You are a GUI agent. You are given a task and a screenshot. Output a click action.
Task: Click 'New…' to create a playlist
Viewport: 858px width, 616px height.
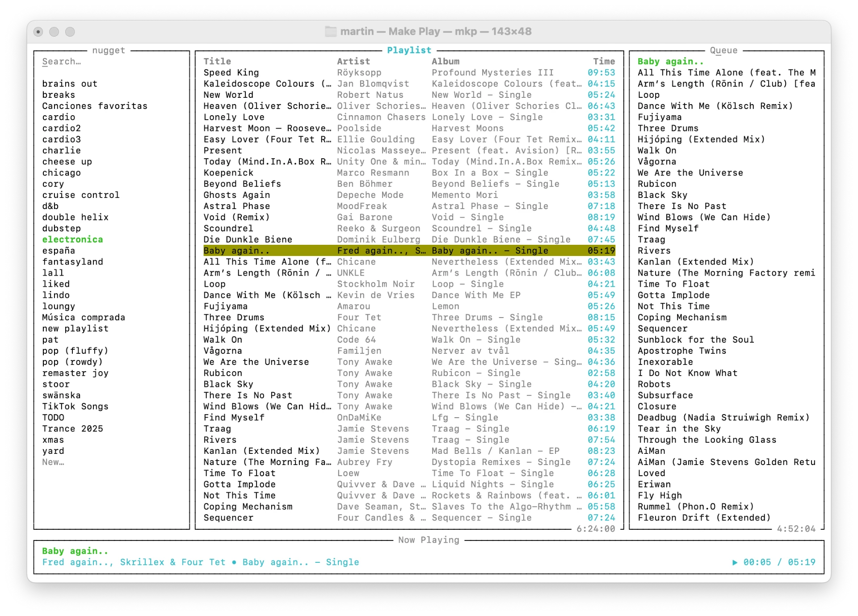pyautogui.click(x=53, y=462)
